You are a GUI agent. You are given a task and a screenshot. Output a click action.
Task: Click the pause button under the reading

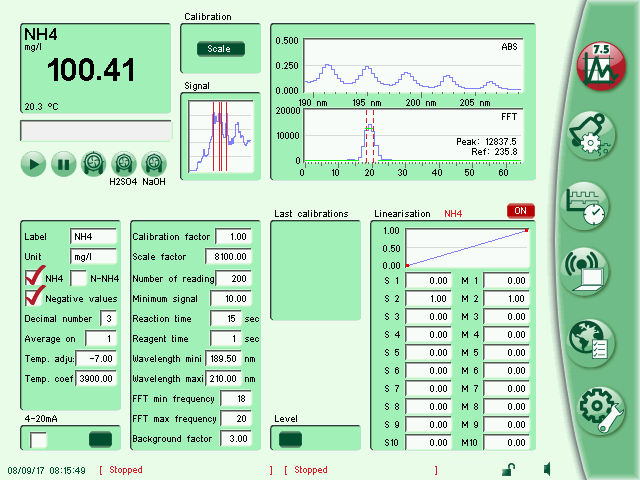[x=63, y=163]
